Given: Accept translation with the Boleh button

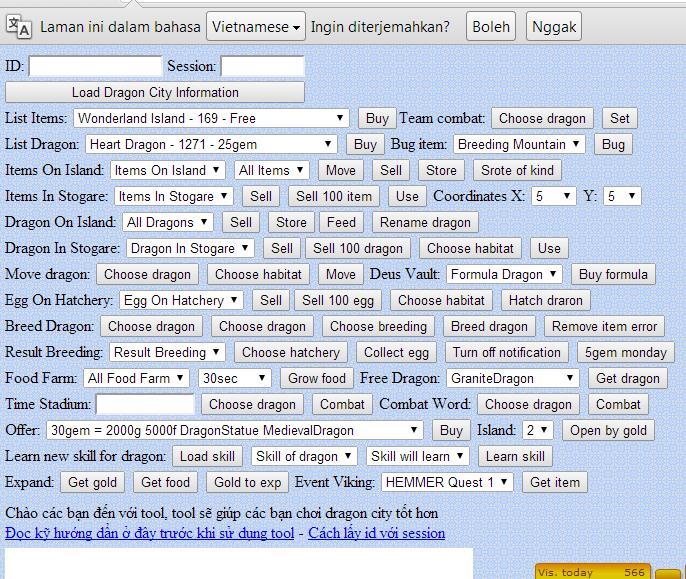Looking at the screenshot, I should [491, 27].
